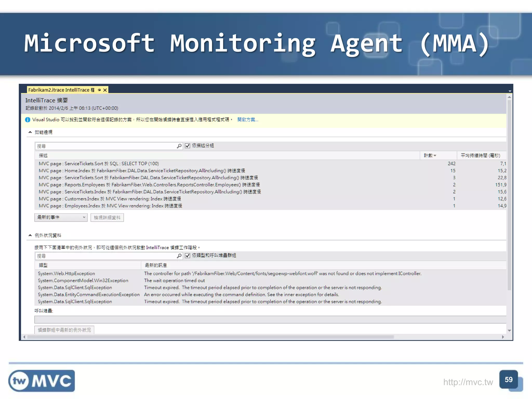The height and width of the screenshot is (399, 532).
Task: Sort by the 類型 column header
Action: 88,265
